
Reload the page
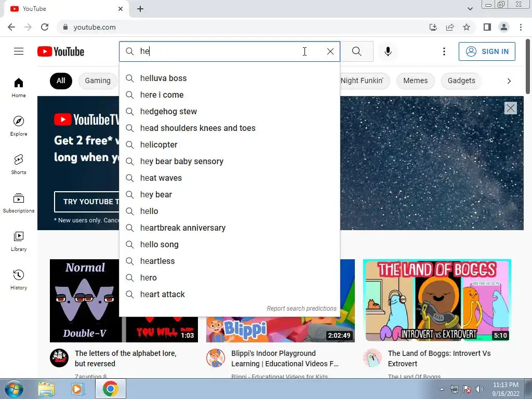pos(45,27)
